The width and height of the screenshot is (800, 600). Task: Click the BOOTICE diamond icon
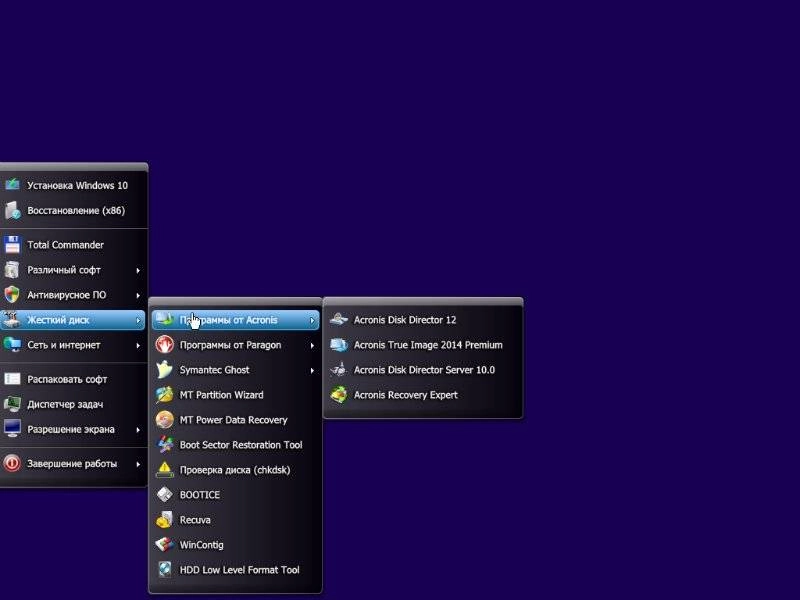[x=164, y=494]
